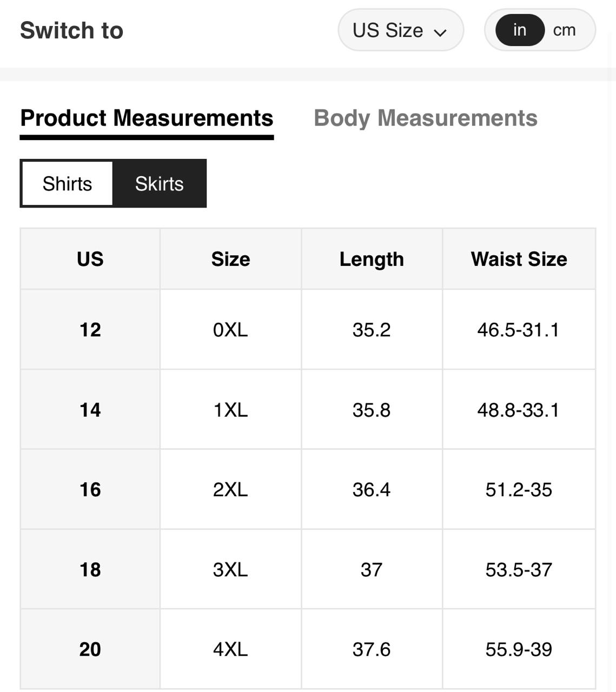Click the chevron next to US Size

click(x=440, y=32)
